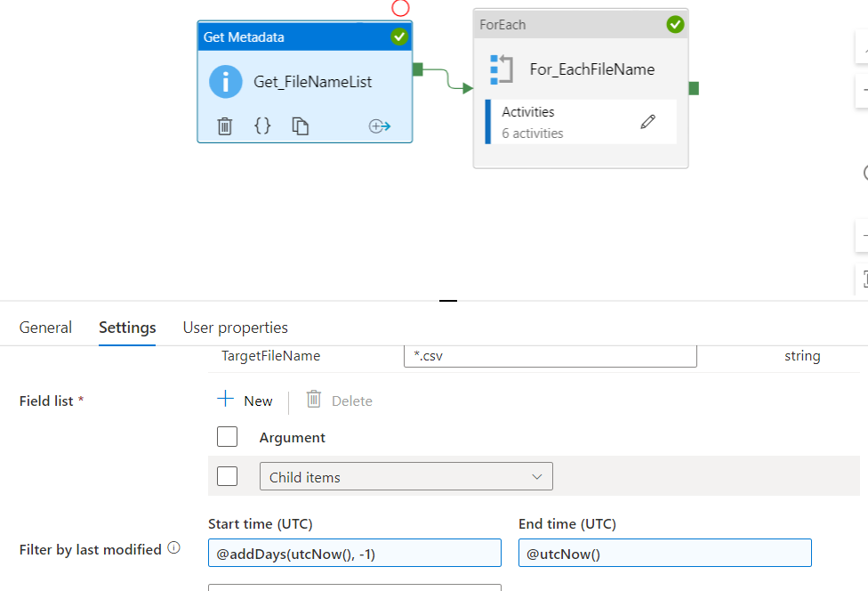The image size is (868, 591).
Task: Select the Settings tab
Action: [x=126, y=328]
